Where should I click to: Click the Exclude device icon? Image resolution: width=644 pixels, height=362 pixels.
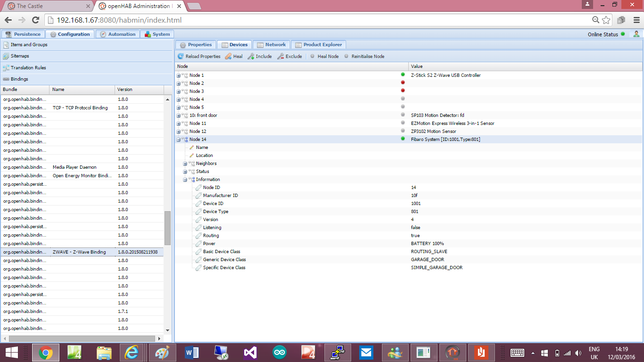(281, 57)
